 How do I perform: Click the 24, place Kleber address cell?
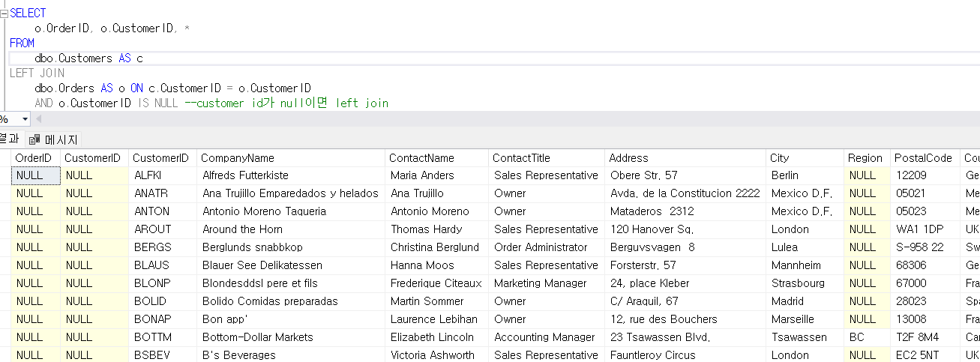[685, 283]
